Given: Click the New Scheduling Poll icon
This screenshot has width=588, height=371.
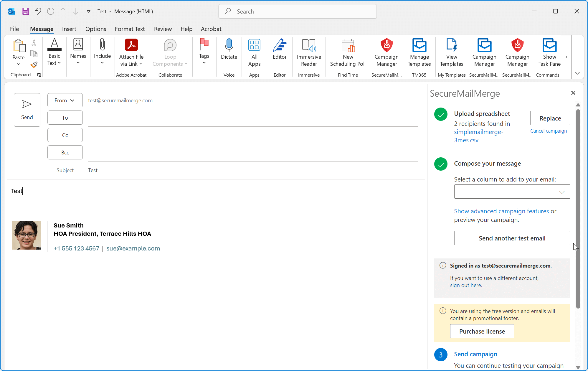Looking at the screenshot, I should pyautogui.click(x=348, y=46).
